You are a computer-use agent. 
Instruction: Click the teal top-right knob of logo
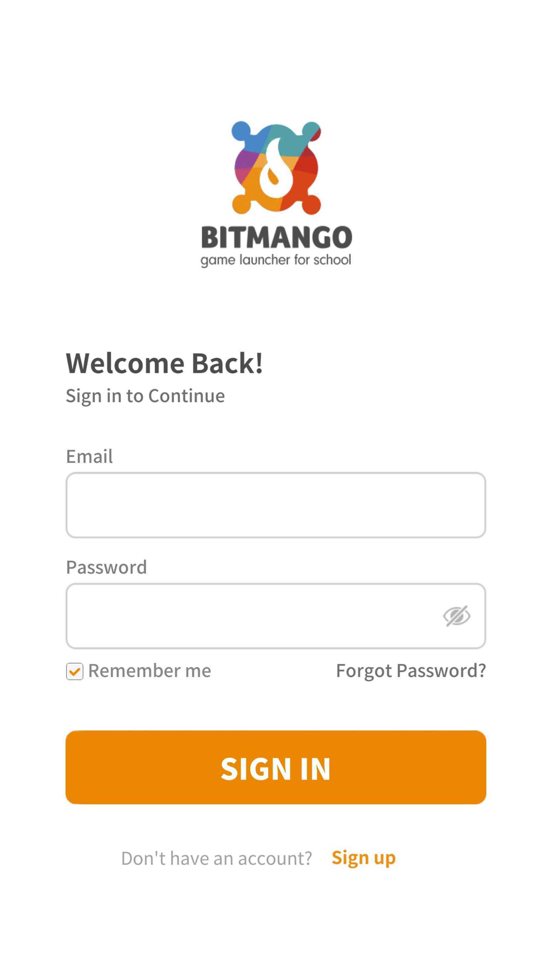[311, 131]
